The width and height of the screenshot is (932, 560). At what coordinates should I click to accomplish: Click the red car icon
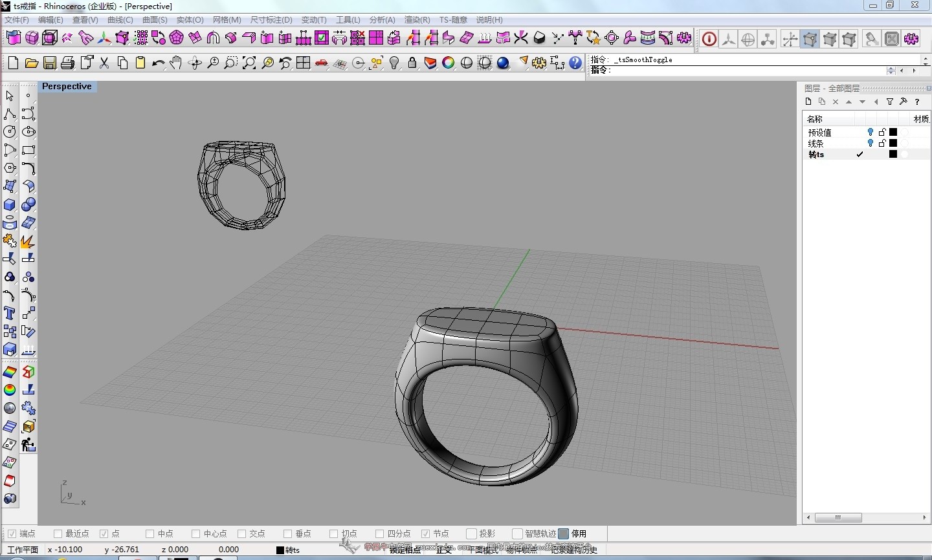[x=321, y=63]
